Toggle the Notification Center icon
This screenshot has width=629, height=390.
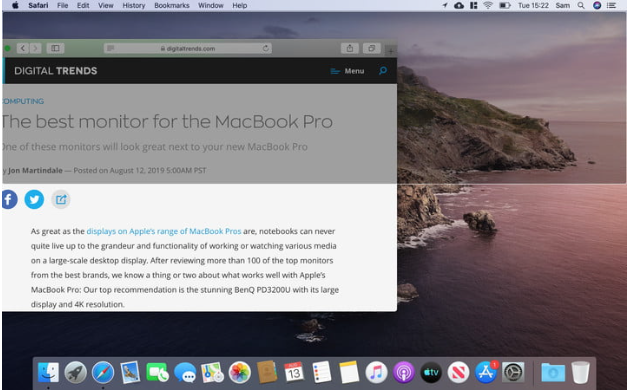click(x=611, y=6)
